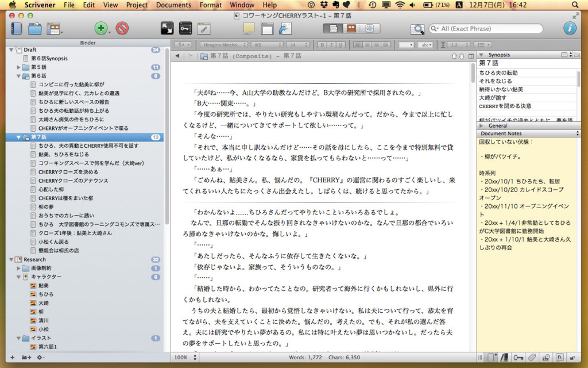Expand the General inspector section
588x368 pixels.
click(482, 125)
